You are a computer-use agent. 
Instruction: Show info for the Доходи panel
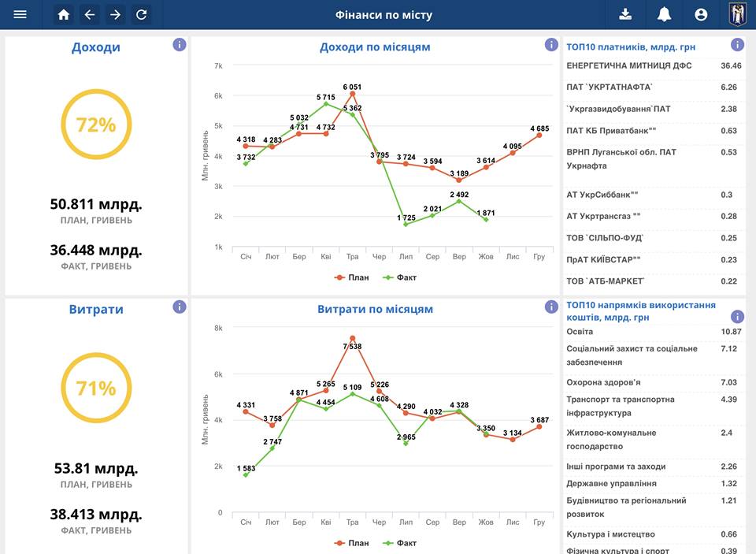click(x=180, y=45)
